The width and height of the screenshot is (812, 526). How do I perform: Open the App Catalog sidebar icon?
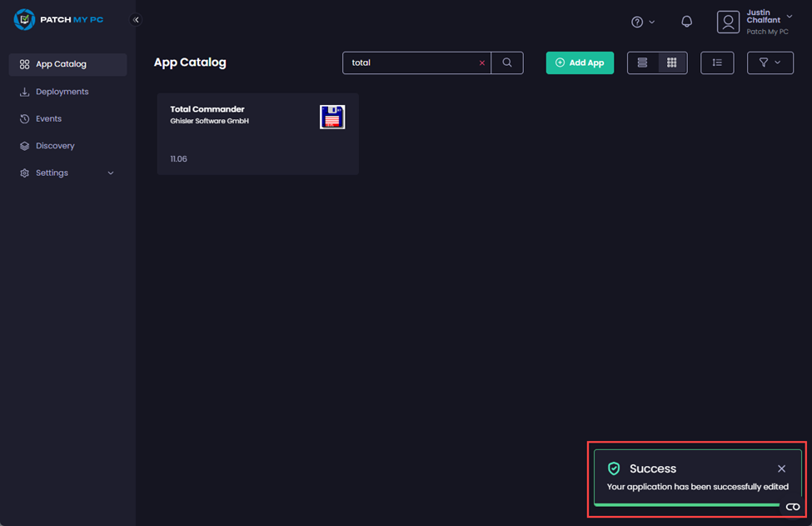pos(25,64)
